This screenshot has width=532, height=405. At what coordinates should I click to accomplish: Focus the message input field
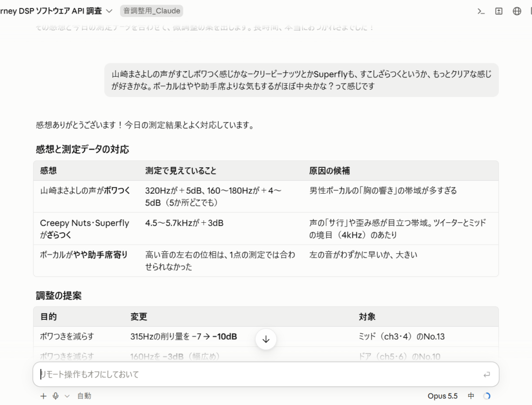[x=266, y=374]
